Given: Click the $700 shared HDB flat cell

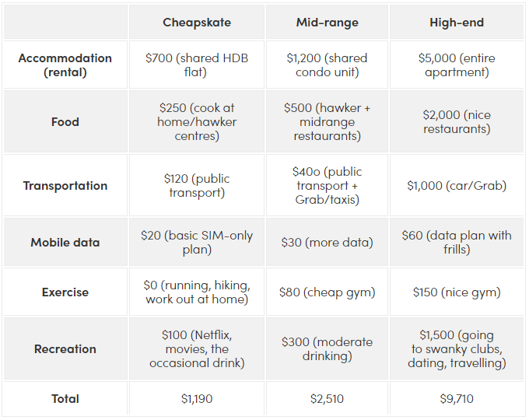Looking at the screenshot, I should coord(197,65).
